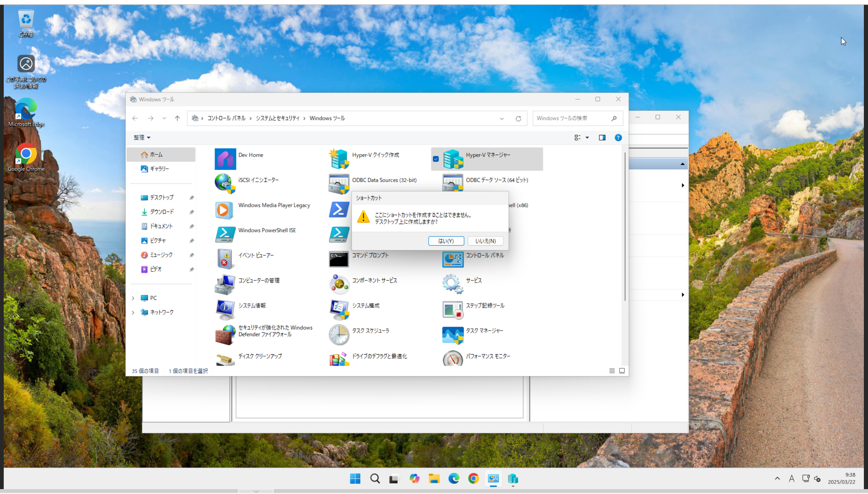
Task: Open the Event Viewer icon
Action: coord(225,259)
